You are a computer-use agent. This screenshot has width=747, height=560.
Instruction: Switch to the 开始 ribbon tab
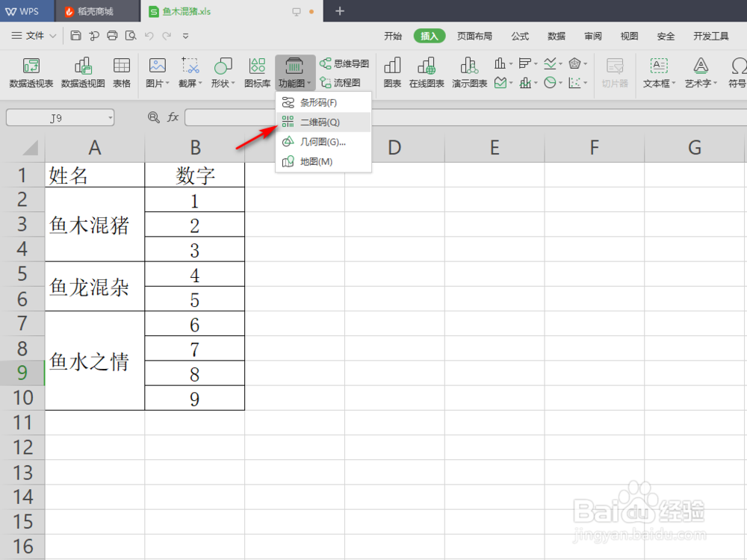point(393,36)
